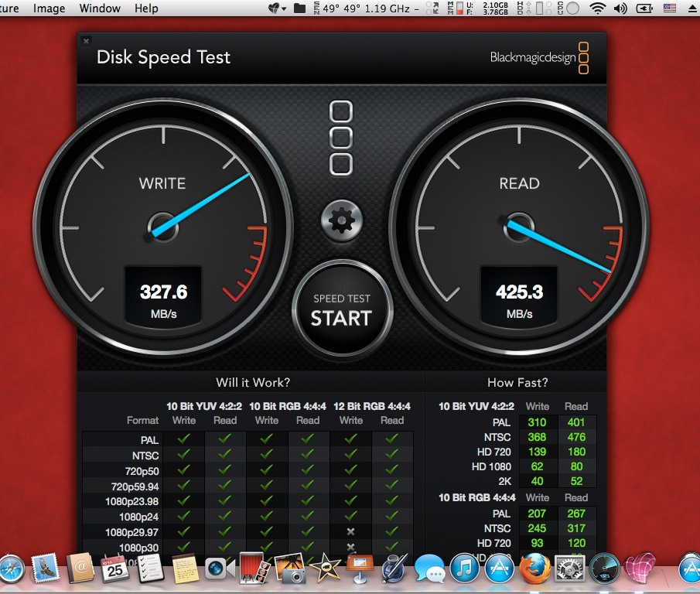Viewport: 700px width, 594px height.
Task: Click the eject icon in menu bar
Action: [693, 9]
